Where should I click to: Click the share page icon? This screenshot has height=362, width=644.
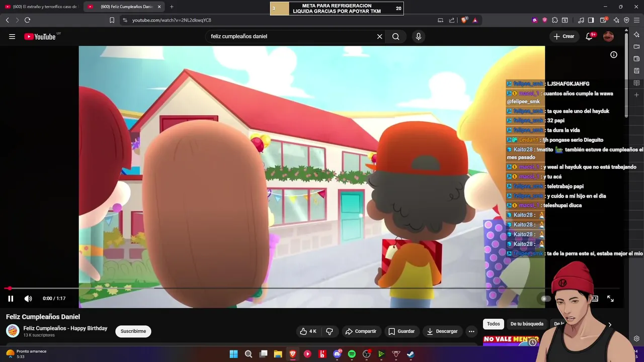(x=451, y=20)
